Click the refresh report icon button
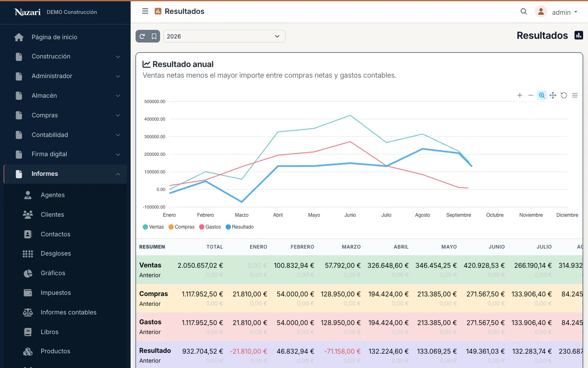Screen dimensions: 588x368 click(142, 36)
